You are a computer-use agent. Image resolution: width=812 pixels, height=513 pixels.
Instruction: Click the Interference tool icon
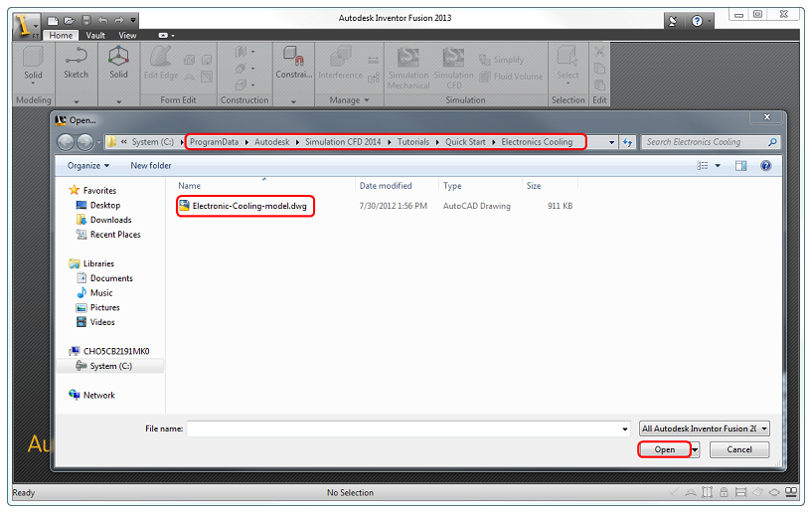pyautogui.click(x=340, y=57)
